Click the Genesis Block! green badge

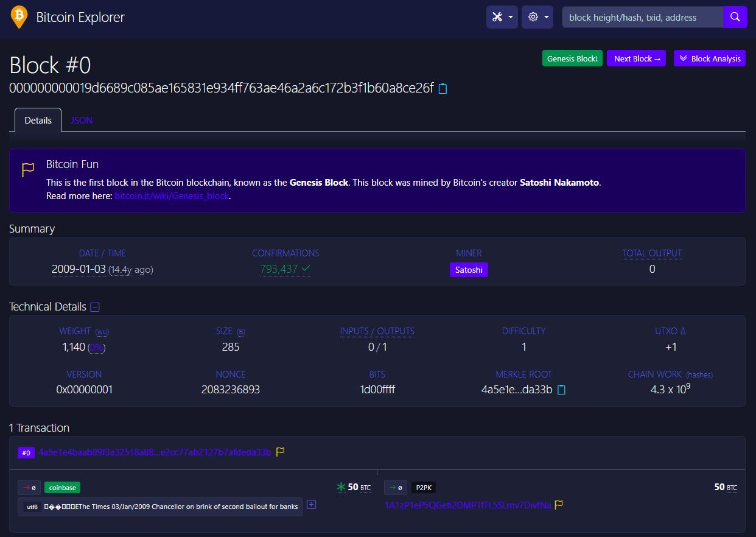coord(572,58)
